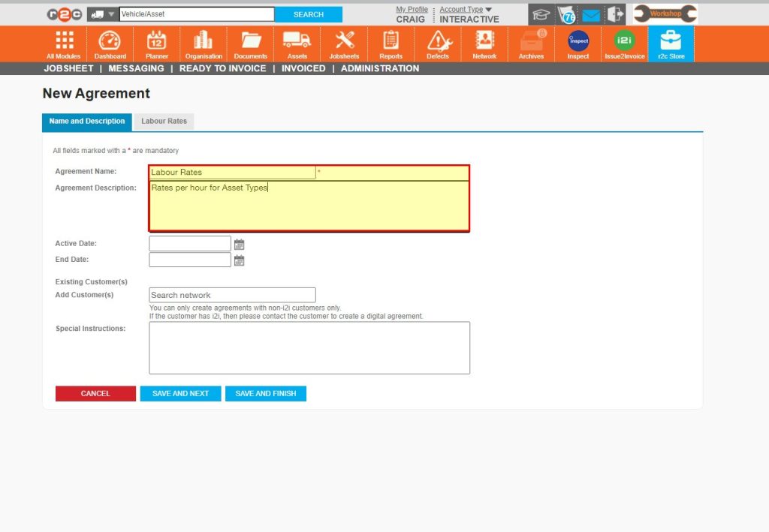
Task: Open the End Date calendar picker
Action: (x=239, y=260)
